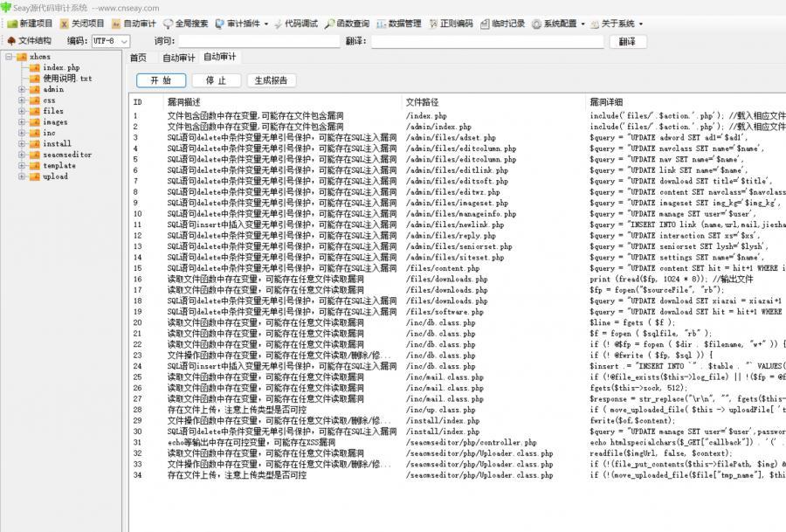This screenshot has width=786, height=532.
Task: Select 使用说明.txt in the file tree
Action: 67,79
